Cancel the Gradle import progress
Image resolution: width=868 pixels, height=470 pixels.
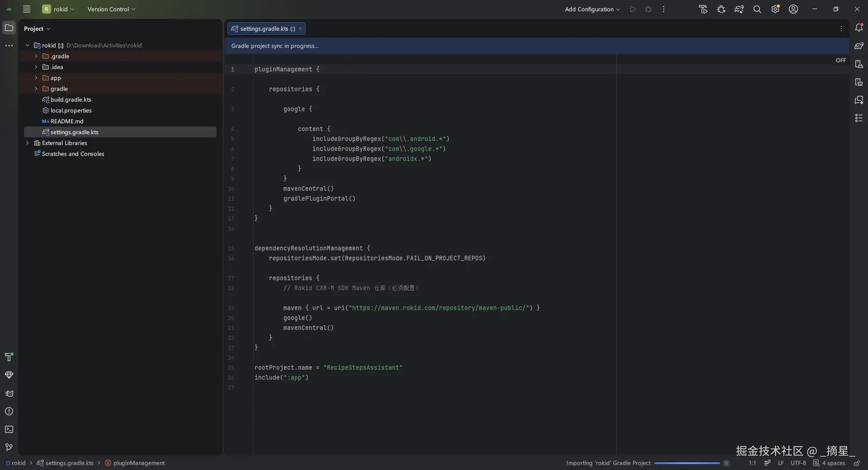pyautogui.click(x=726, y=463)
